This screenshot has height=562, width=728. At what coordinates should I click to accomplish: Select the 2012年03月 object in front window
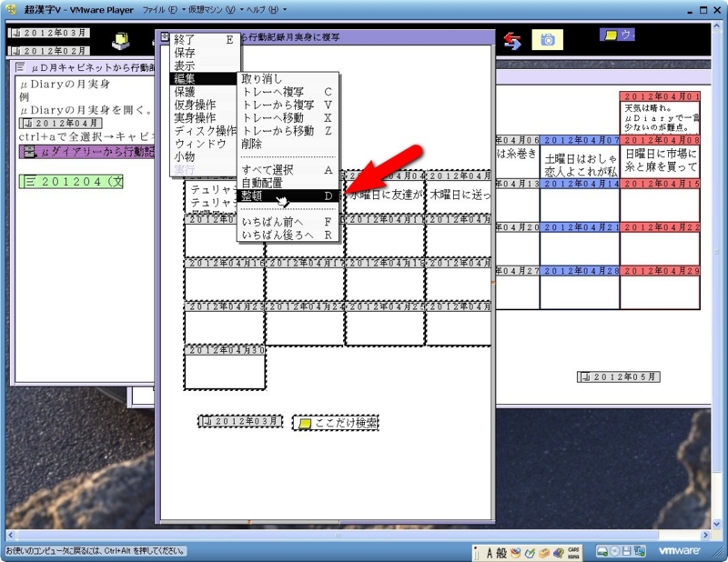[x=240, y=421]
